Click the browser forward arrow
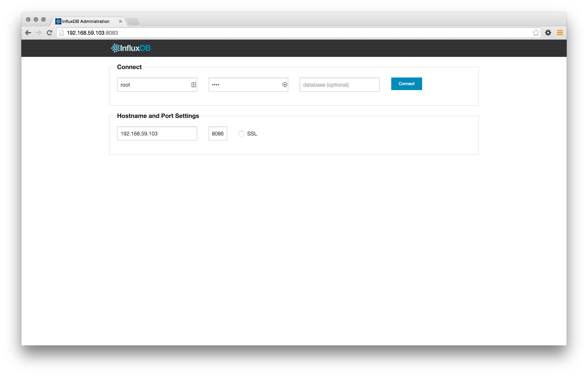The width and height of the screenshot is (588, 376). (39, 33)
